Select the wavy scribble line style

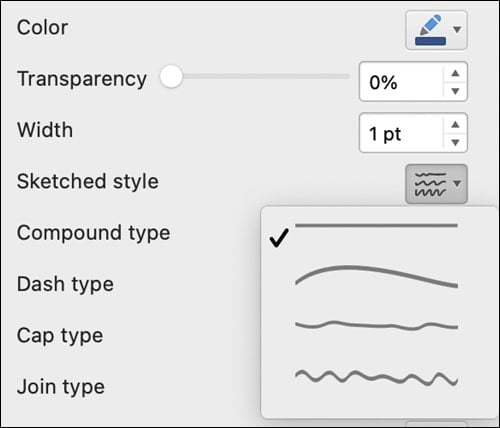376,378
